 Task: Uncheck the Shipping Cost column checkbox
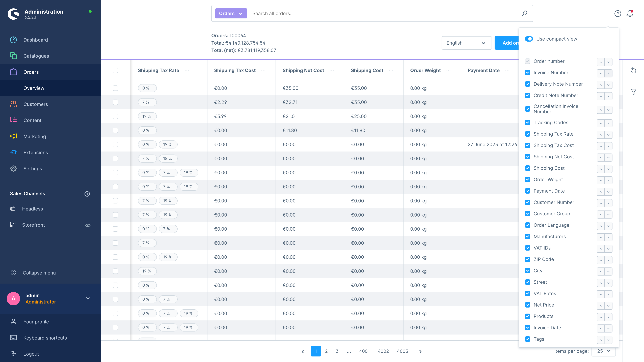coord(527,168)
